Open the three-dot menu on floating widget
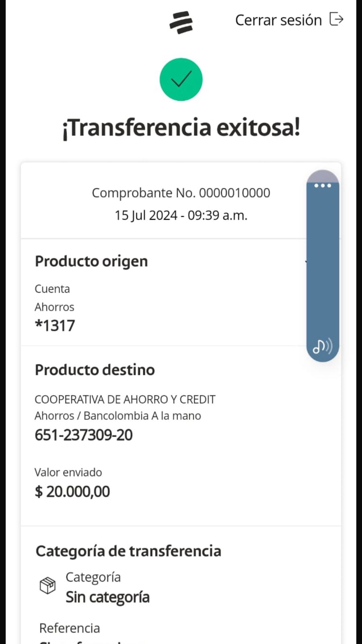 click(x=323, y=186)
